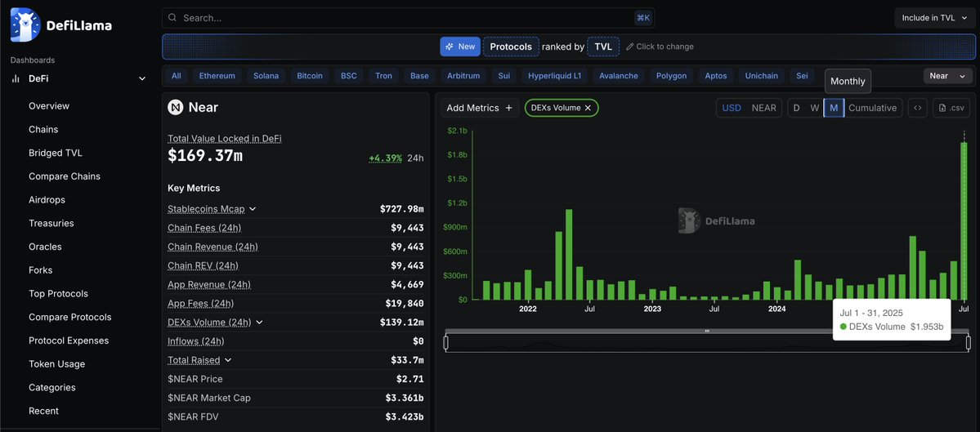
Task: Click the New button in banner
Action: point(460,47)
